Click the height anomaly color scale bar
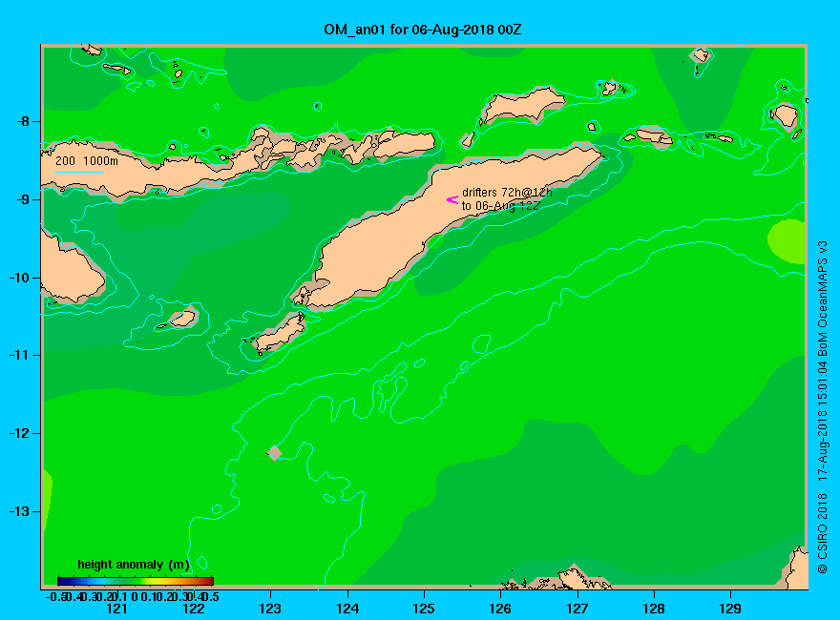 click(x=136, y=581)
